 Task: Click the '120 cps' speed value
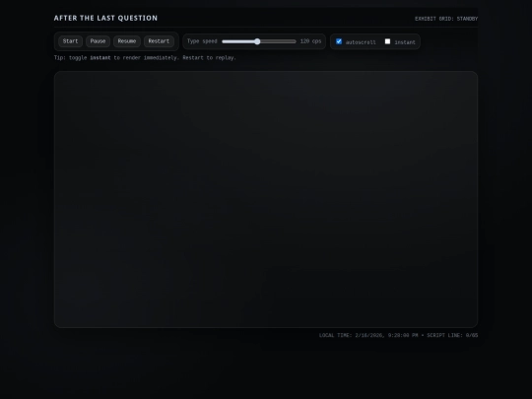coord(310,41)
